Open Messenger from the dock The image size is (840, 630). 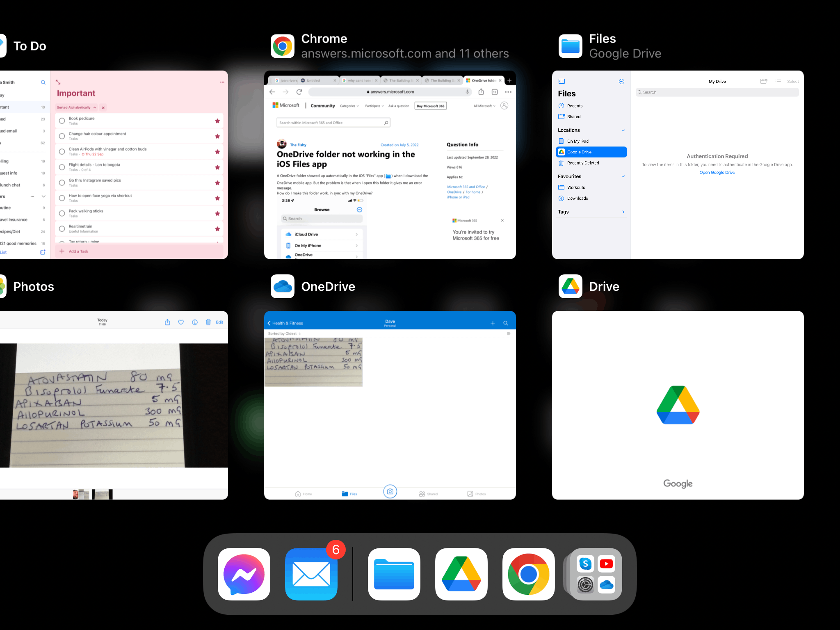[244, 574]
